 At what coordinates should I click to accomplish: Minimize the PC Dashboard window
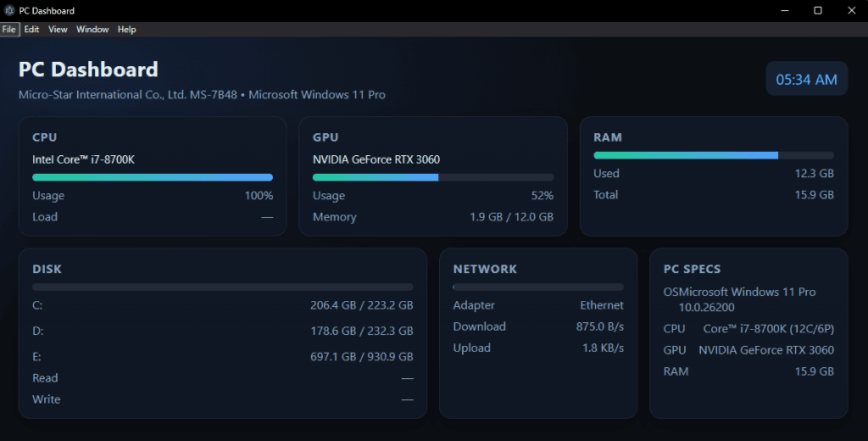779,11
